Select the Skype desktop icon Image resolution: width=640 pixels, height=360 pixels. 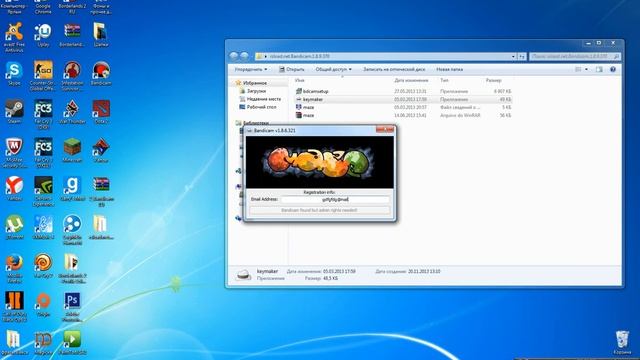14,73
